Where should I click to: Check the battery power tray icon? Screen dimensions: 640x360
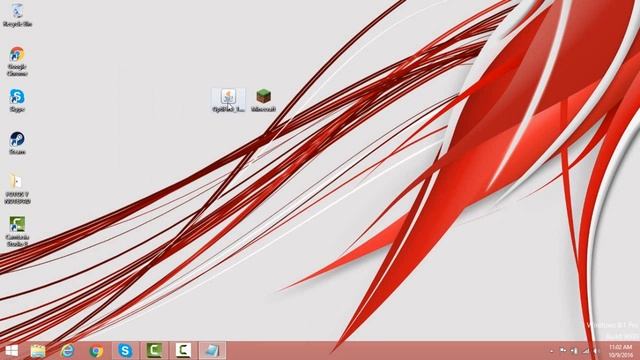click(574, 351)
